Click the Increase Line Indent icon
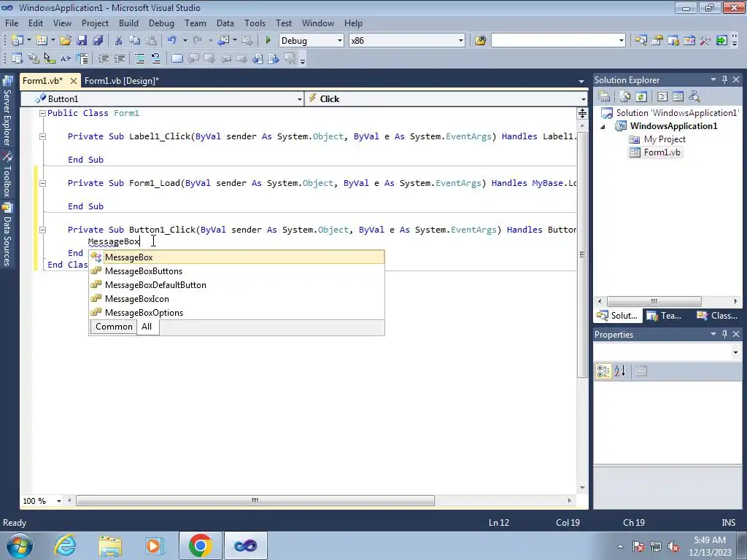 point(119,58)
